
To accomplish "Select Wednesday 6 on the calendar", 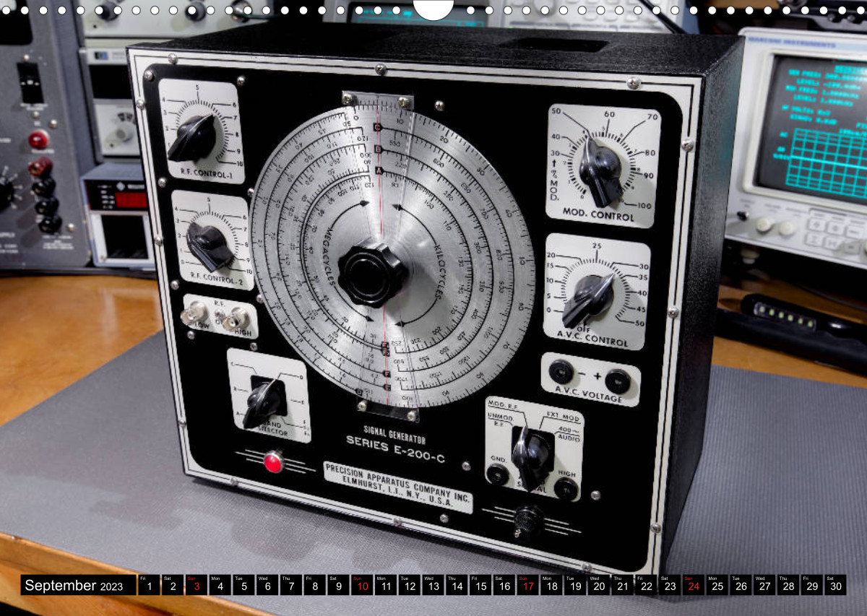I will point(267,586).
